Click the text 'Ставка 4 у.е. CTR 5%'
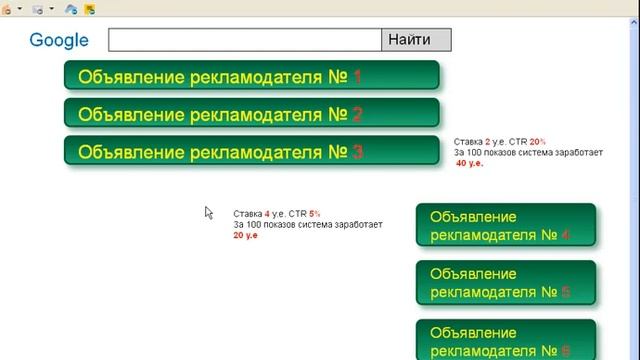640x360 pixels. 277,214
